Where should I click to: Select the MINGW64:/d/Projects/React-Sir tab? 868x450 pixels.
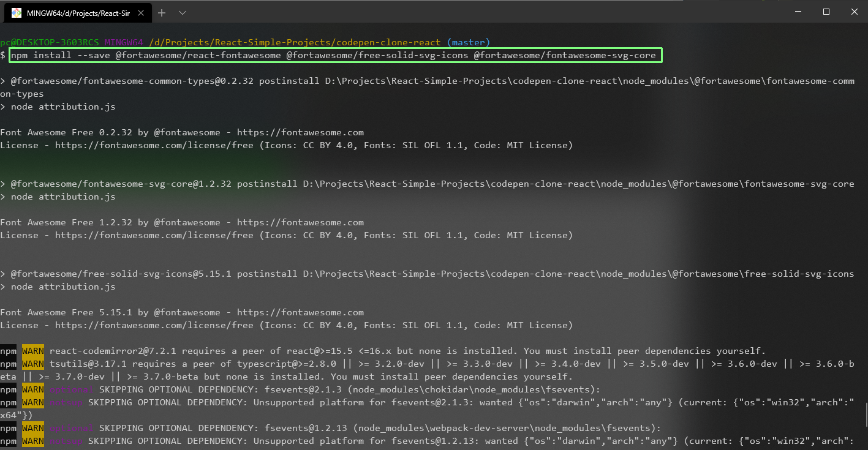(78, 13)
